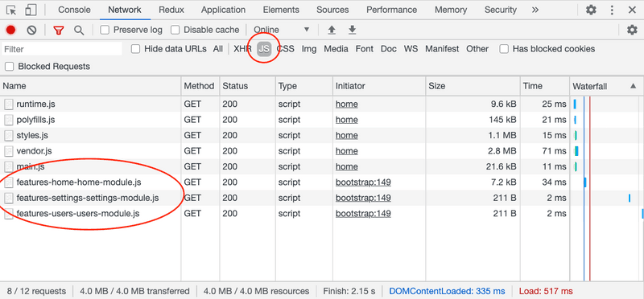Follow the bootstrap:149 link for home module
The width and height of the screenshot is (644, 299).
coord(363,182)
